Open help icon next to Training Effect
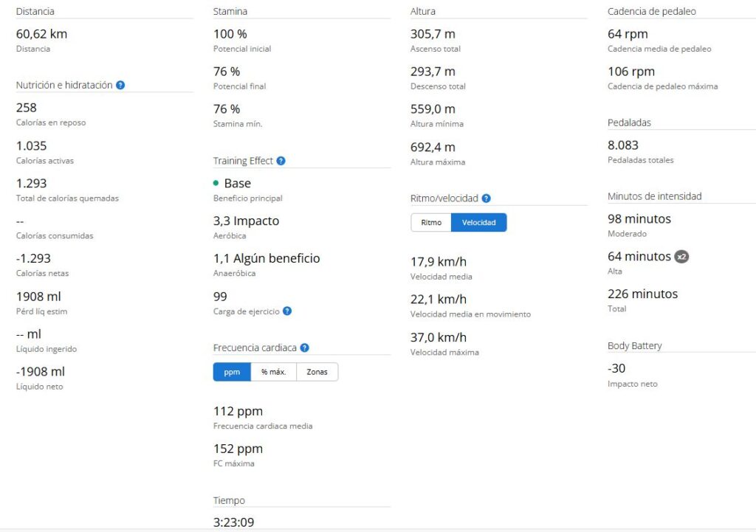 [281, 161]
